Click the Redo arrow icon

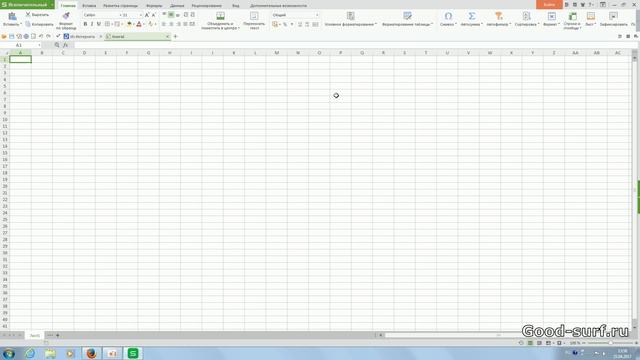(48, 36)
